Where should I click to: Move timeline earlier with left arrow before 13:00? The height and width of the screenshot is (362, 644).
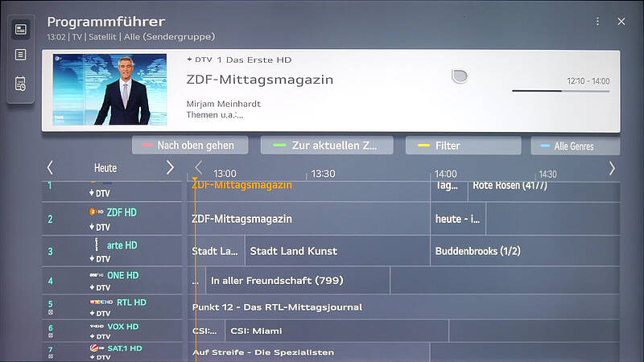click(x=199, y=167)
